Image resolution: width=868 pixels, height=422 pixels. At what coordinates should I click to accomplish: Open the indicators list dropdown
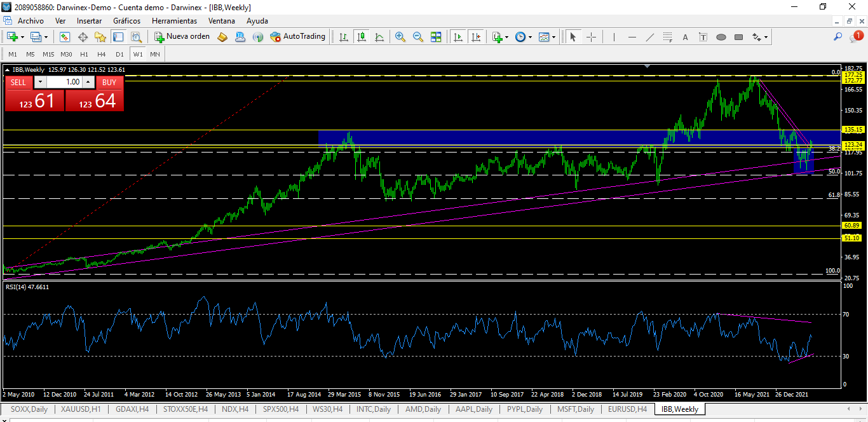pyautogui.click(x=500, y=37)
